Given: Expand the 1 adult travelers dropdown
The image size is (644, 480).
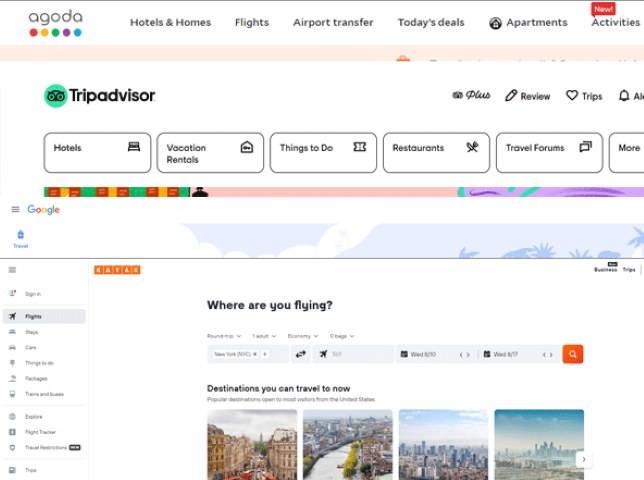Looking at the screenshot, I should click(x=264, y=336).
